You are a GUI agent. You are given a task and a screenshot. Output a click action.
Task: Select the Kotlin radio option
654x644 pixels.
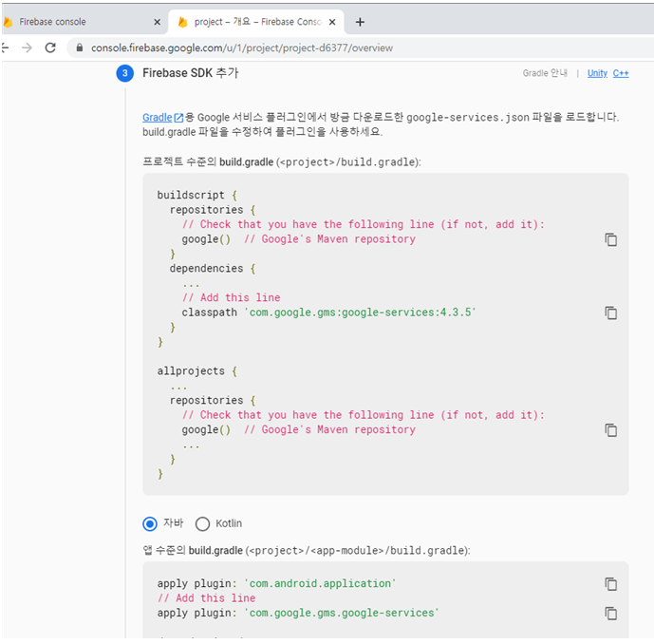202,523
